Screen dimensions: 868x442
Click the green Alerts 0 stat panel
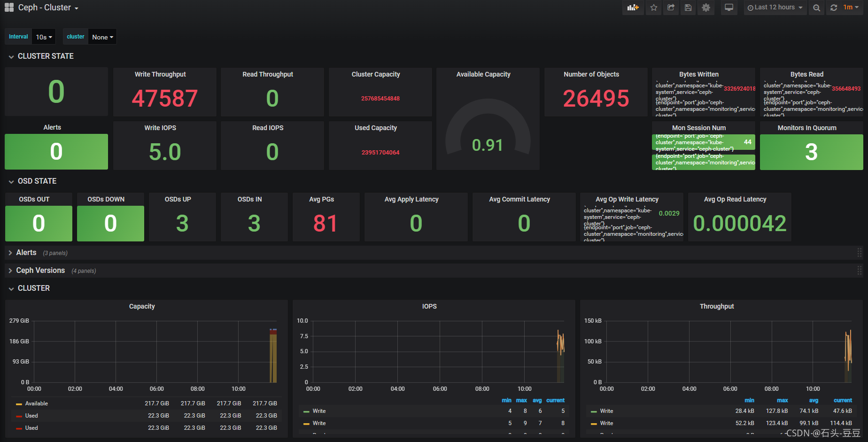tap(56, 152)
